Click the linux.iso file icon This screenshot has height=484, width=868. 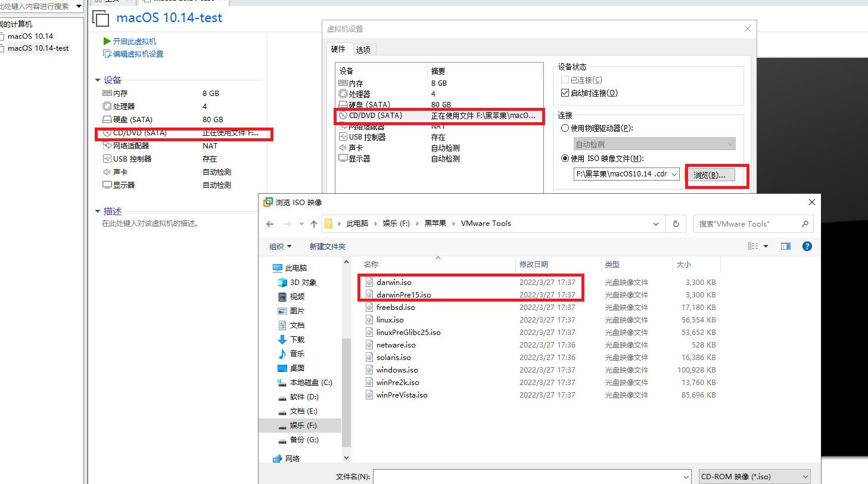point(369,319)
